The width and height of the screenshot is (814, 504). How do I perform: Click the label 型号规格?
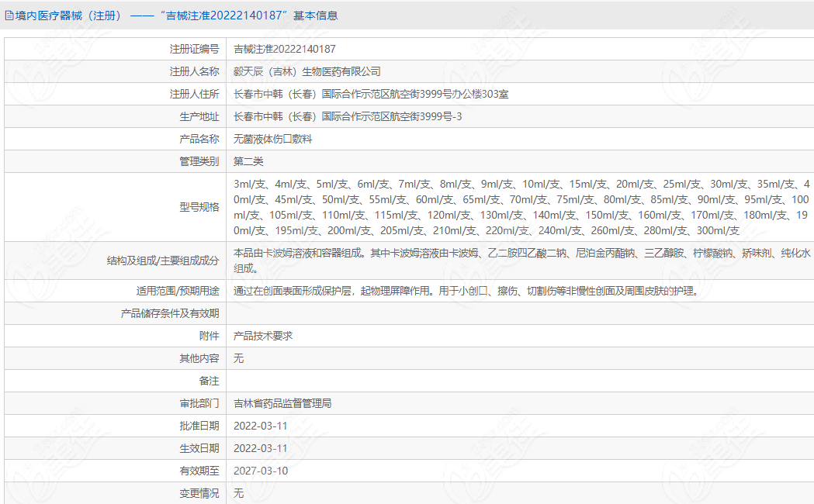click(x=199, y=207)
